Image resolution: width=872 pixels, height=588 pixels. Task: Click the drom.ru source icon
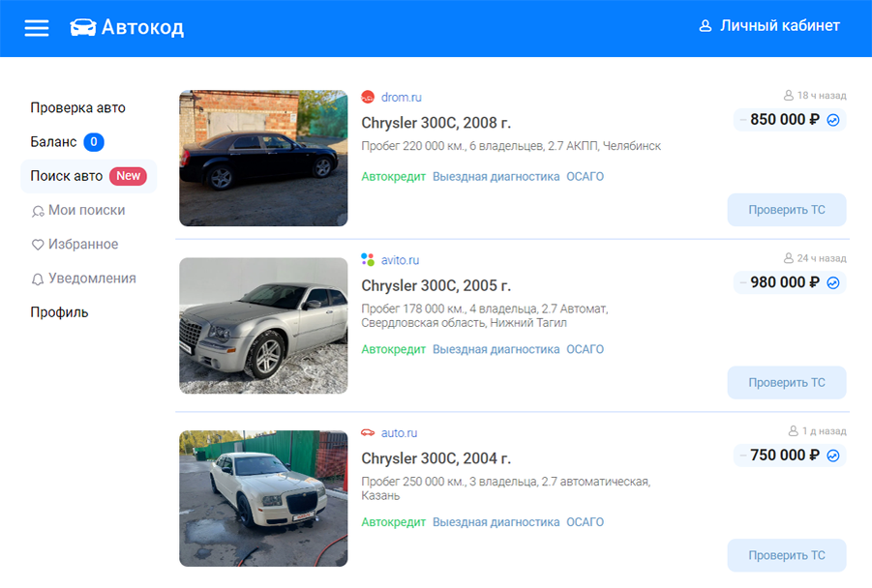point(368,98)
